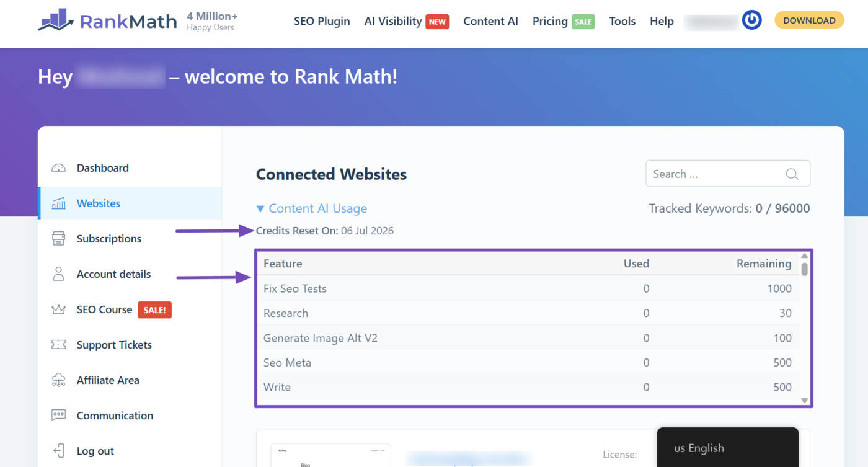Collapse the Content AI Usage section
Viewport: 868px width, 467px height.
pyautogui.click(x=312, y=208)
